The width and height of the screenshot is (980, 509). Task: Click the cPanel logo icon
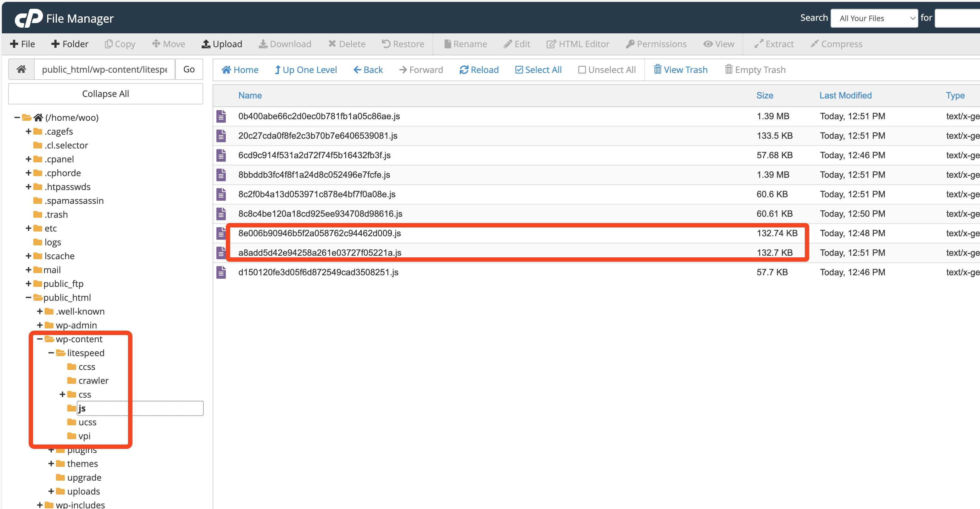(x=29, y=18)
